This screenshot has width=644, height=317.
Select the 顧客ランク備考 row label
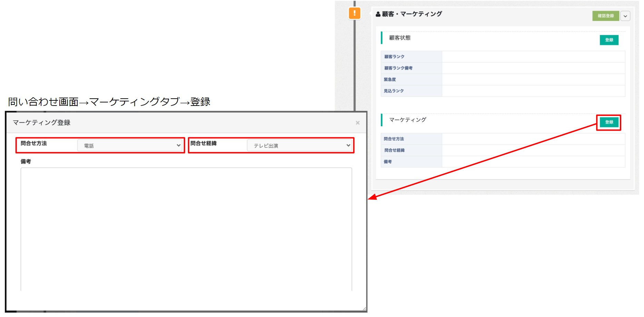pos(398,68)
